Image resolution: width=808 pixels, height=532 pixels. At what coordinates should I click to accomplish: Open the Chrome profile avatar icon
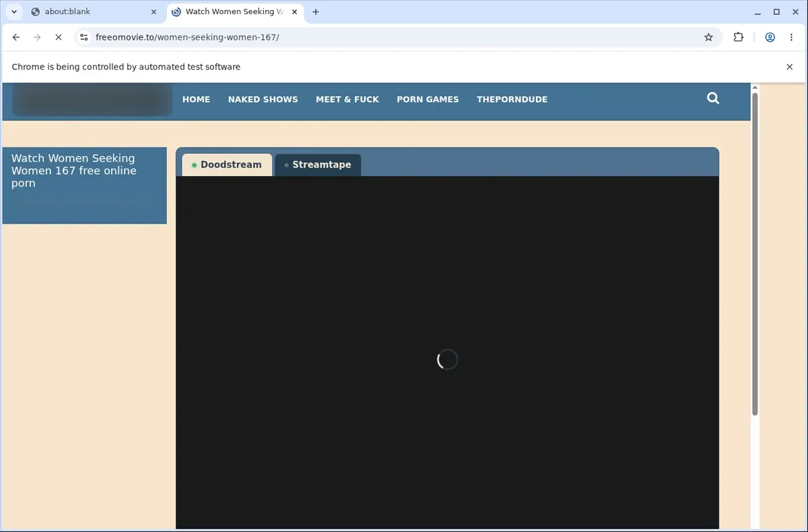point(770,38)
